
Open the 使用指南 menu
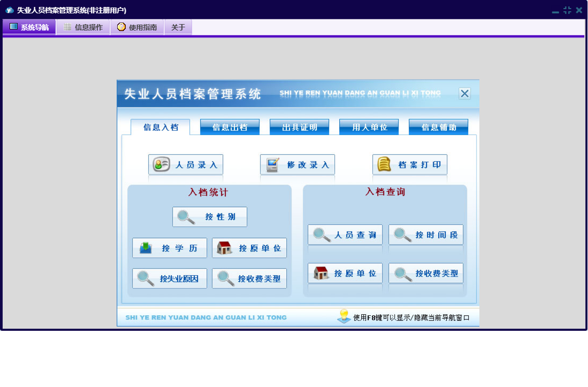click(138, 27)
